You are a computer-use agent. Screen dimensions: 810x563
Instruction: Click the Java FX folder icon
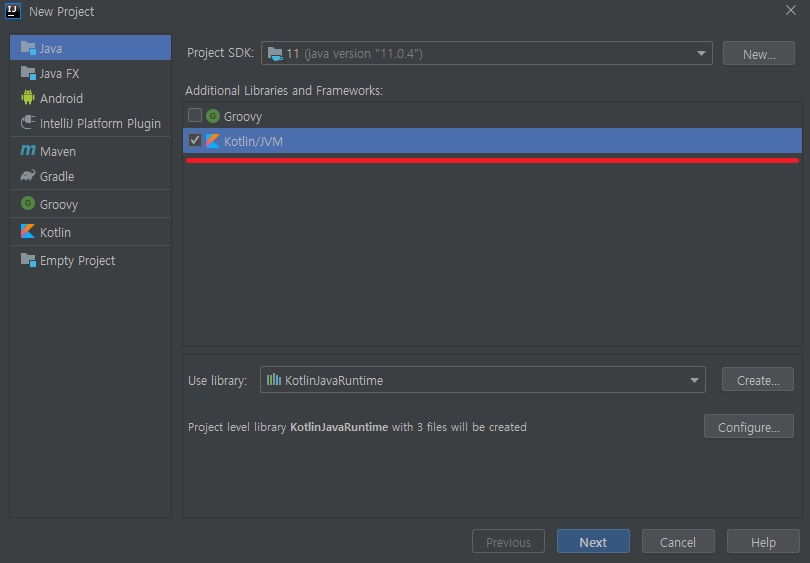(28, 73)
